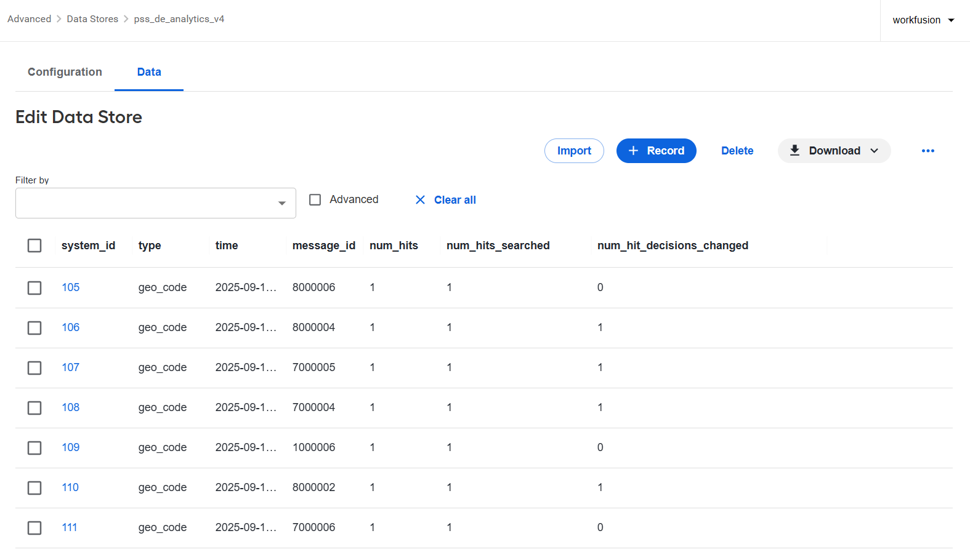
Task: Click the plus icon on Record button
Action: (633, 151)
